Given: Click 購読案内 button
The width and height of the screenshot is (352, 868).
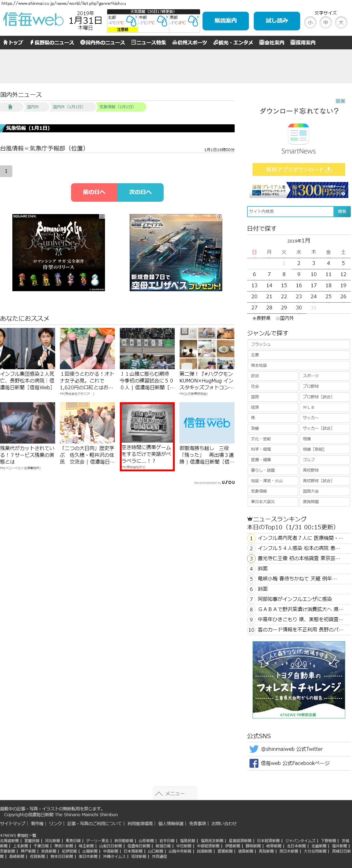Looking at the screenshot, I should click(226, 21).
